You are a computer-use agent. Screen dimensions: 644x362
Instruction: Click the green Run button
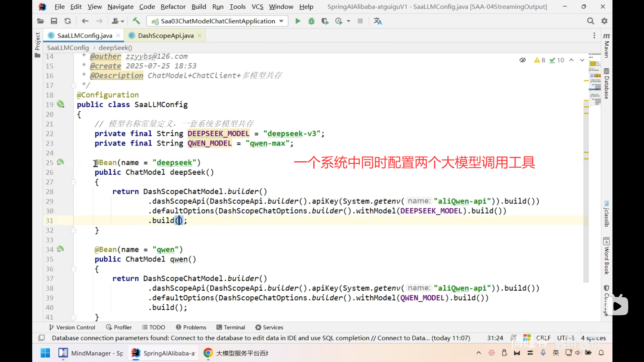[298, 21]
